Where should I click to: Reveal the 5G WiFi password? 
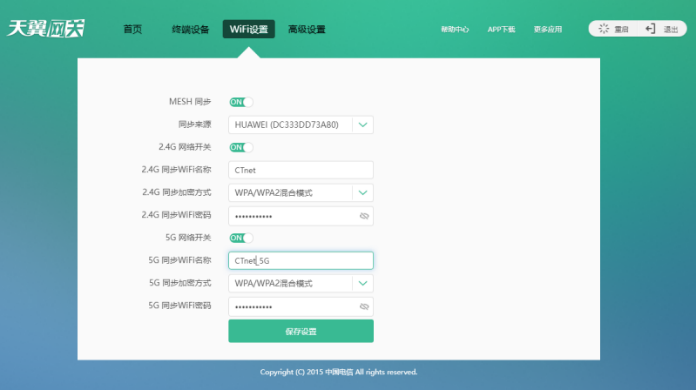364,307
